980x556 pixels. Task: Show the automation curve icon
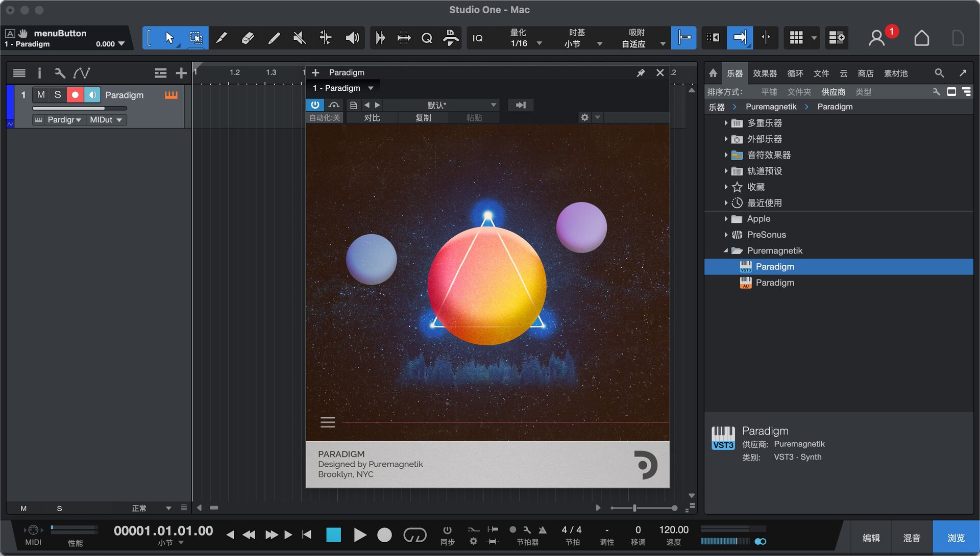click(82, 73)
